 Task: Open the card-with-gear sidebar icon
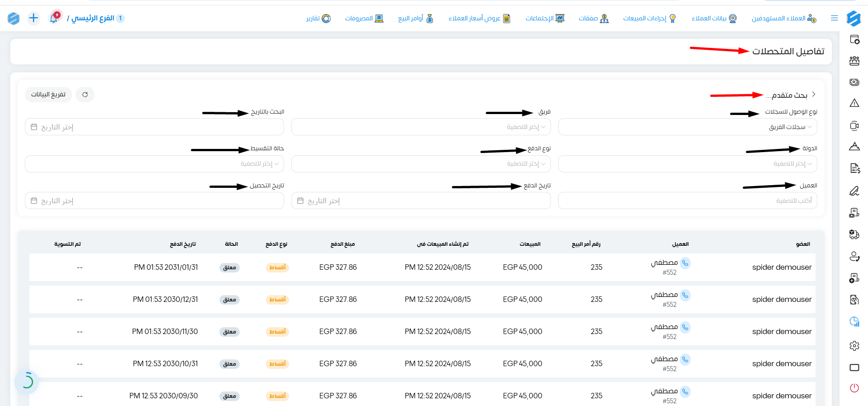[854, 39]
